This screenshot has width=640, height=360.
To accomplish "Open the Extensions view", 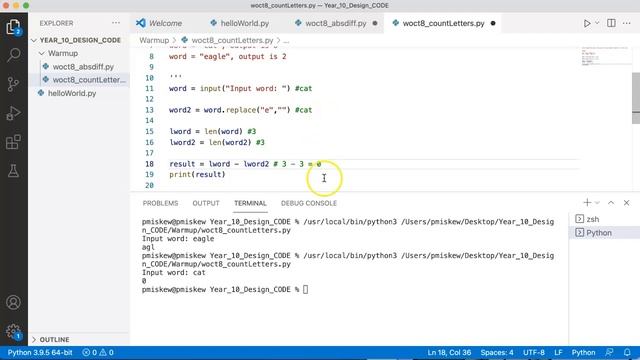I will [13, 142].
